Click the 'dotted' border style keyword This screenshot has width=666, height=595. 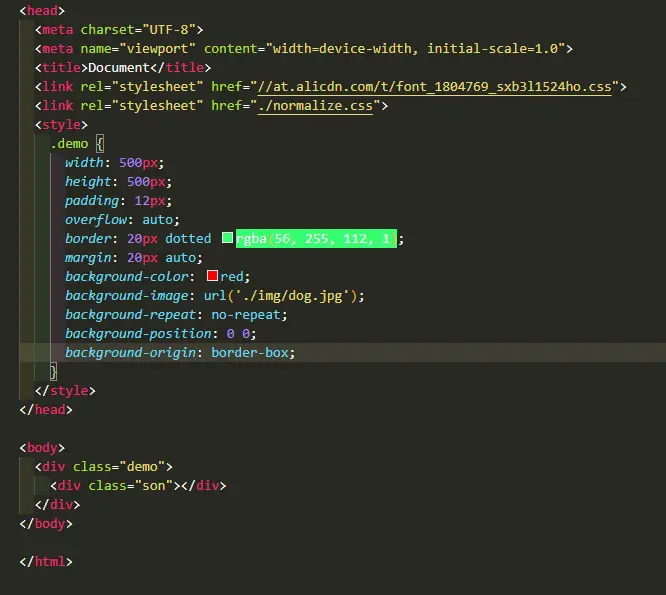point(188,239)
